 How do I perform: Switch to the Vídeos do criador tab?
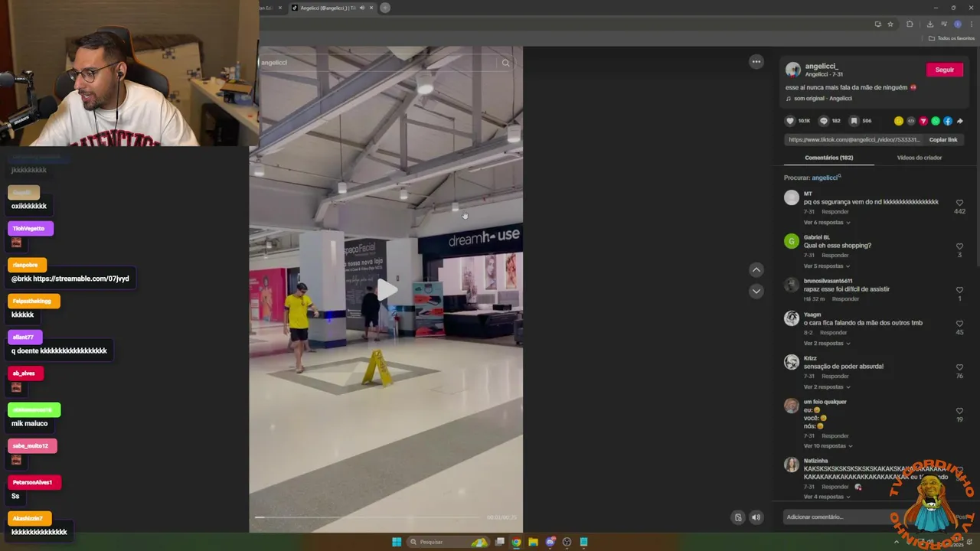(920, 158)
